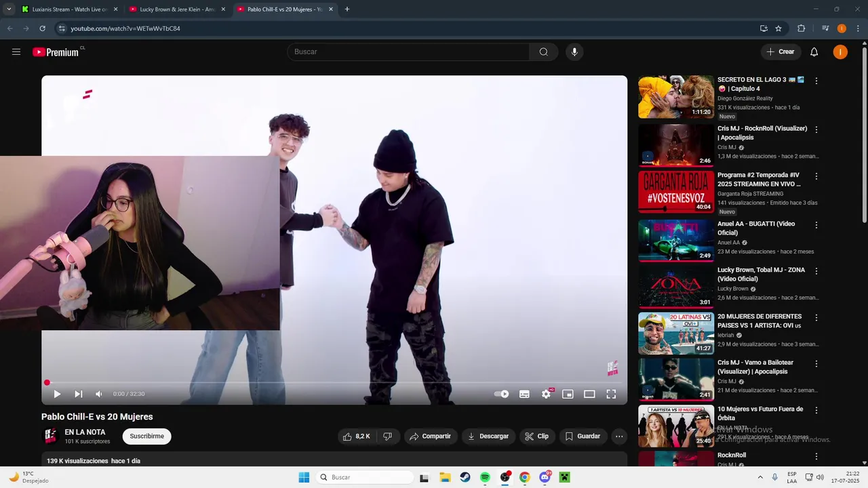Open Chrome media controls icon
This screenshot has width=868, height=488.
825,28
